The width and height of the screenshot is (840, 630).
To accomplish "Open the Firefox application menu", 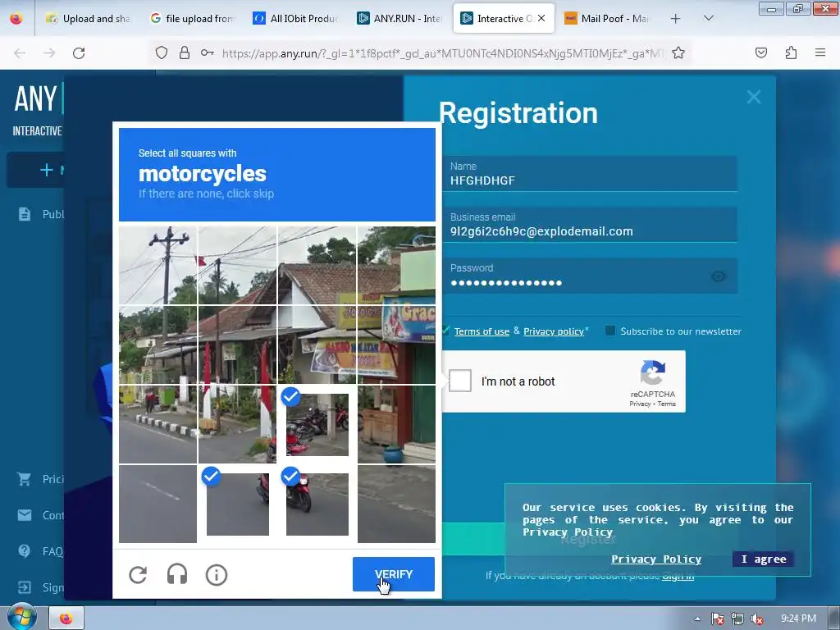I will [820, 52].
